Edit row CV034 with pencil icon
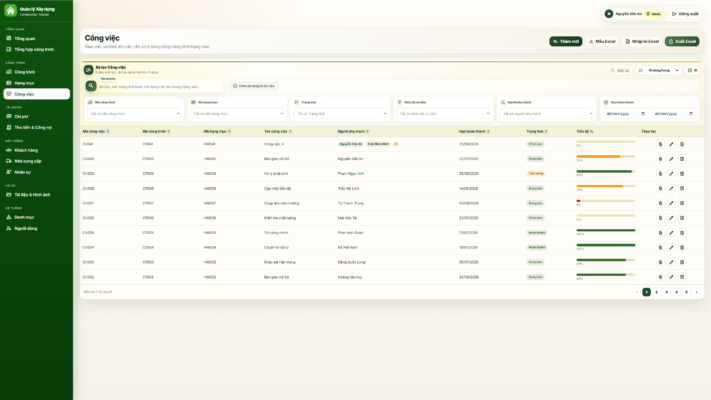The width and height of the screenshot is (711, 400). [671, 247]
